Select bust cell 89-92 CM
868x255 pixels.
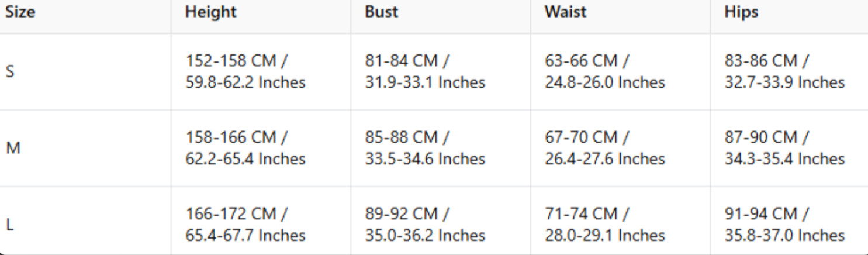click(x=425, y=224)
